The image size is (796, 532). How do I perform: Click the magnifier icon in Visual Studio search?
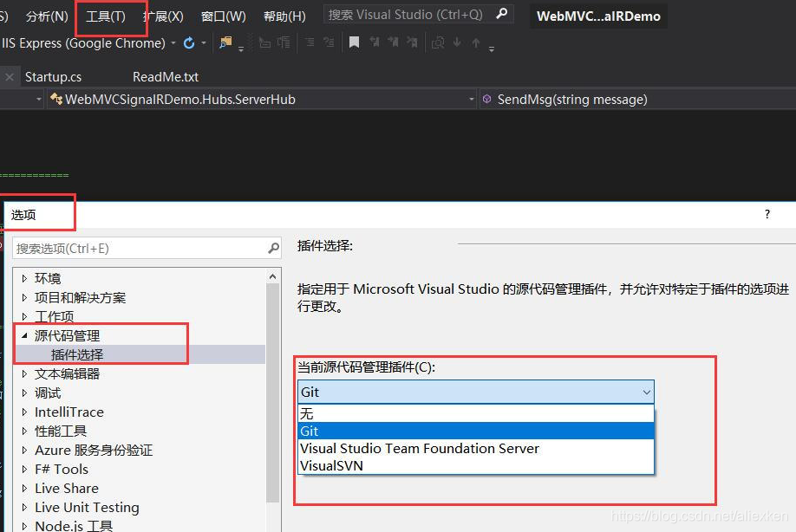point(501,14)
